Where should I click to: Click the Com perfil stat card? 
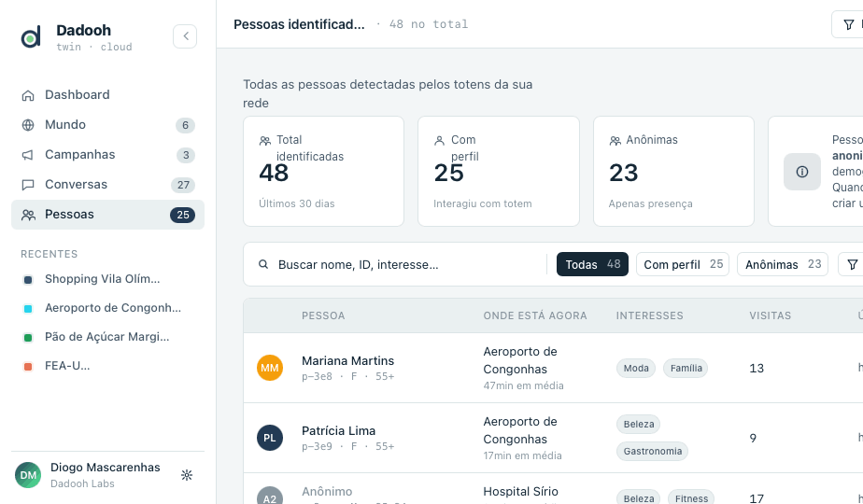[x=499, y=171]
